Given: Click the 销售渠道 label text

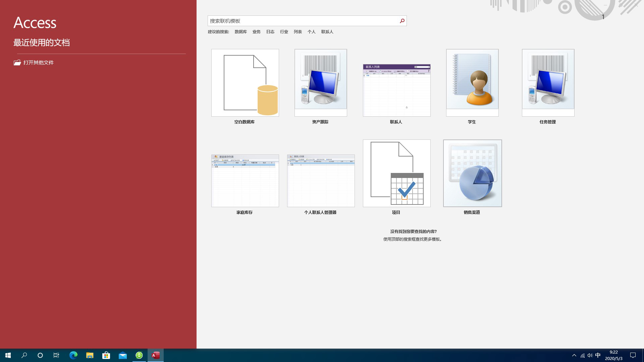Looking at the screenshot, I should coord(472,213).
